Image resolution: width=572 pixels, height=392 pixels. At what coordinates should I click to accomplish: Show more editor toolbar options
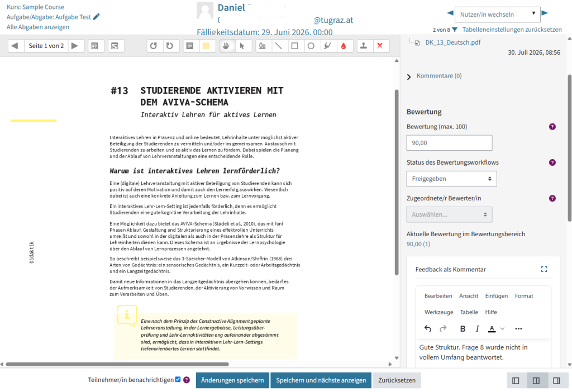[x=518, y=329]
